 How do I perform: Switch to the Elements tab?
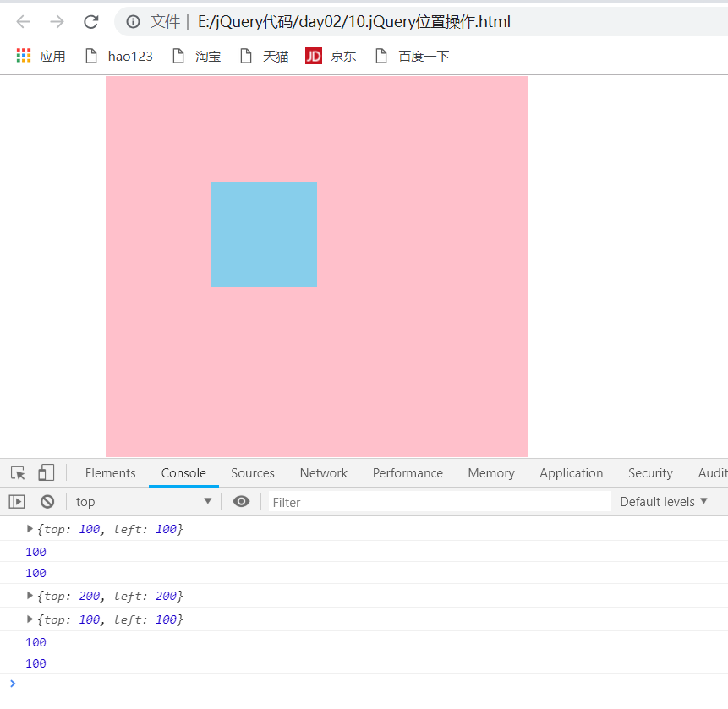(x=111, y=473)
